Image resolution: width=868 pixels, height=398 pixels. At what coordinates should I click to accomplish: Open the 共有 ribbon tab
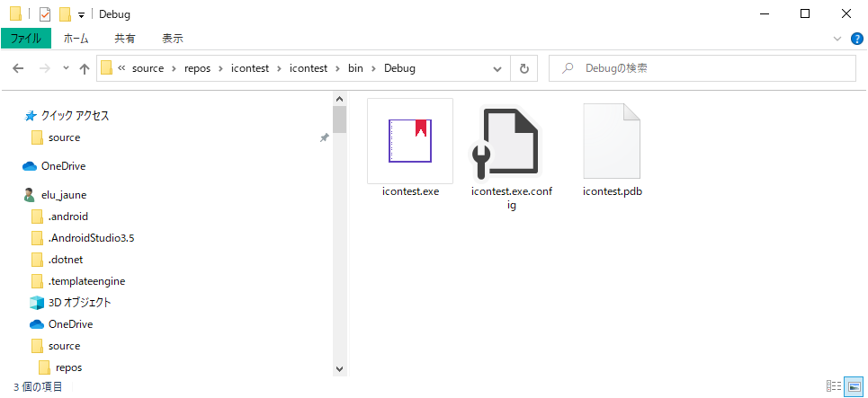click(124, 39)
